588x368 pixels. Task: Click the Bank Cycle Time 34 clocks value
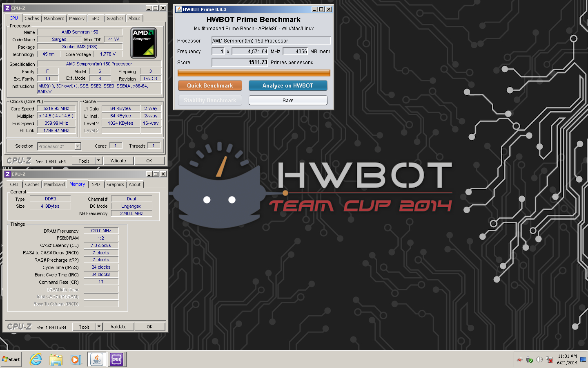pyautogui.click(x=101, y=274)
